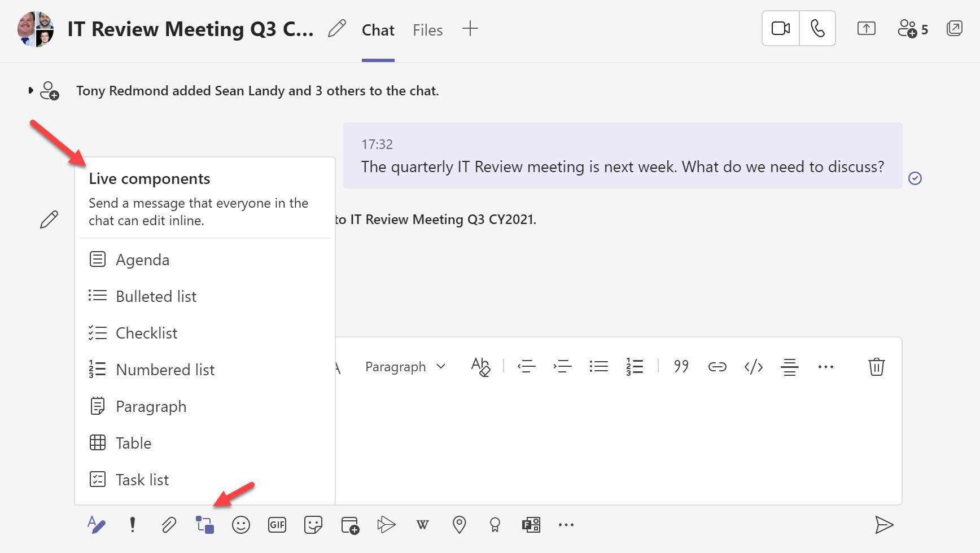
Task: Insert a code snippet
Action: pos(753,367)
